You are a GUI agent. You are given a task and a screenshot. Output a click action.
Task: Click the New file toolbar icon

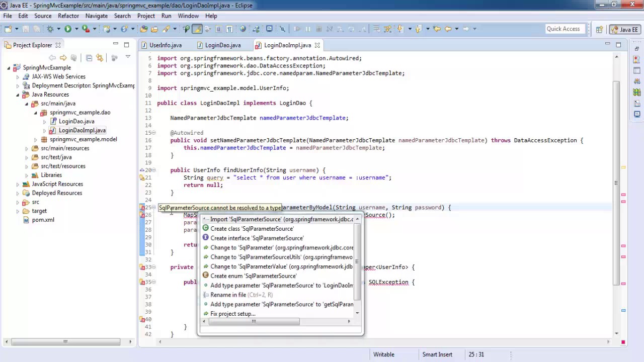pyautogui.click(x=8, y=29)
